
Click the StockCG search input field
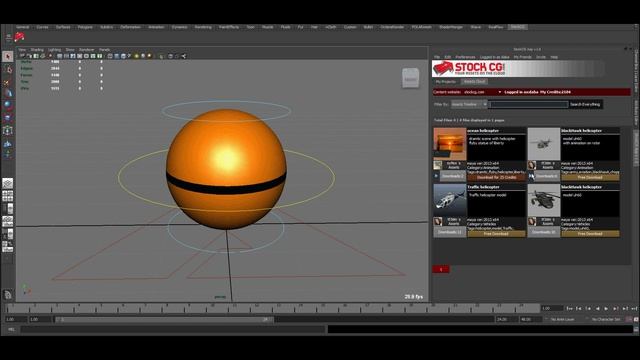pyautogui.click(x=528, y=104)
